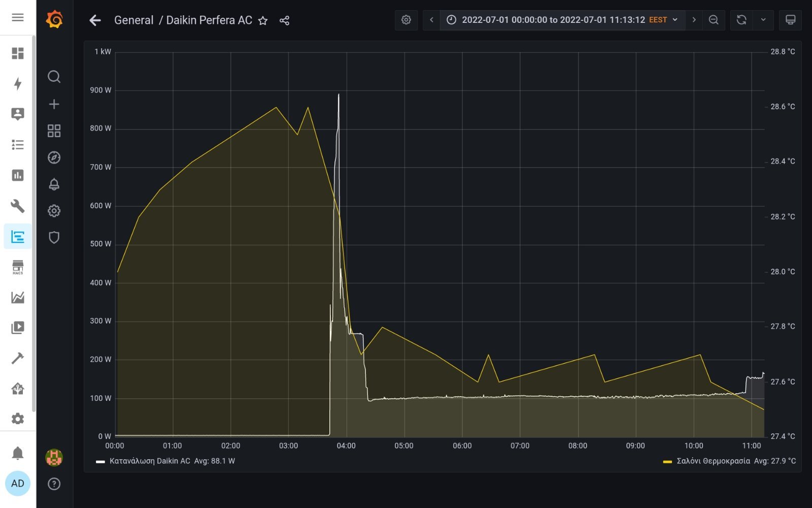Open dashboard settings cog
812x508 pixels.
click(406, 20)
